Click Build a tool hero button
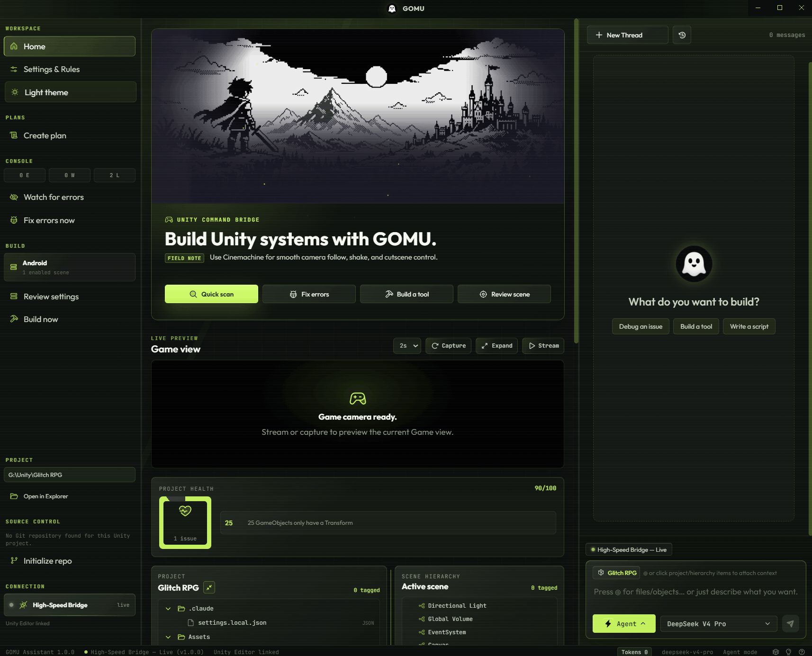The image size is (812, 656). [406, 294]
